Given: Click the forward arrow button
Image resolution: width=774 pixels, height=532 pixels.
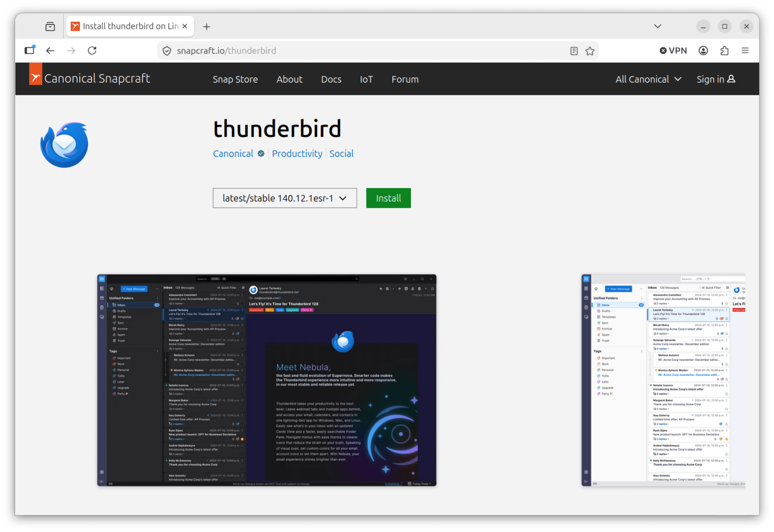Looking at the screenshot, I should [71, 51].
